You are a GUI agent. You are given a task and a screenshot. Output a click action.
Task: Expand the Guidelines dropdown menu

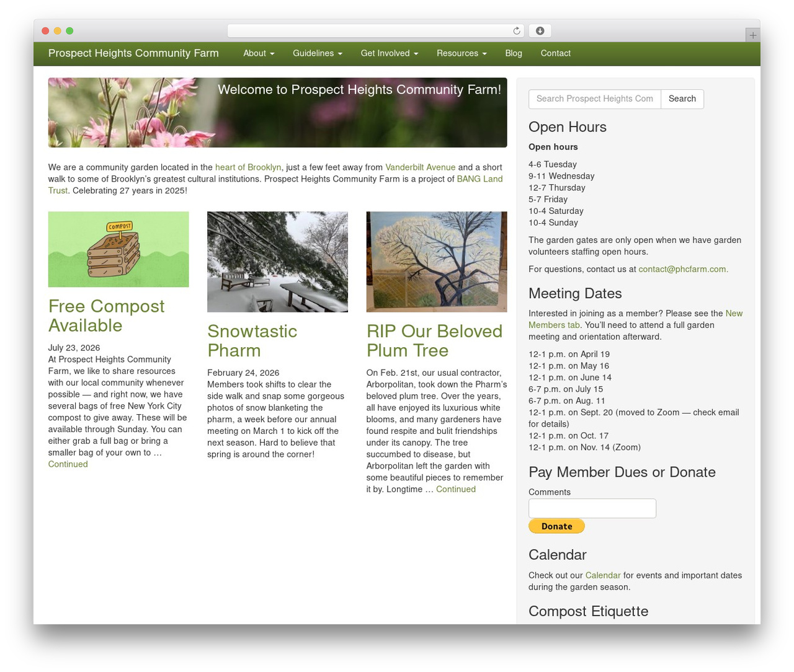point(318,53)
